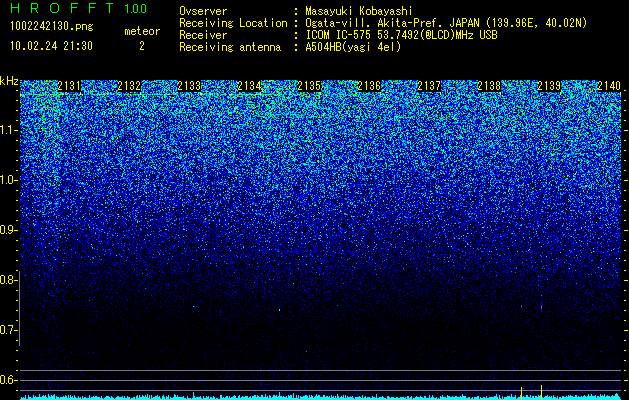
Task: Click the 0.6 kHz axis label
Action: (x=8, y=380)
